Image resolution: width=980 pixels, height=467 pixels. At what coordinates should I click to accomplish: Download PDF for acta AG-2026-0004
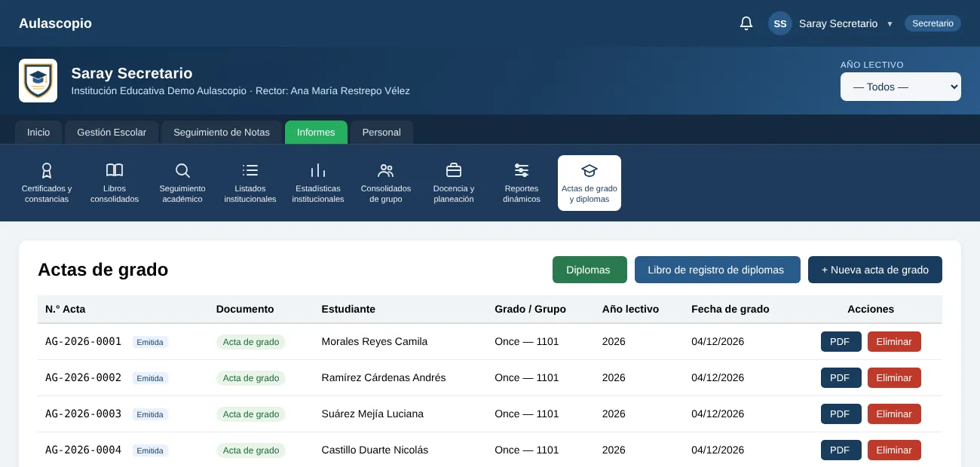[x=840, y=450]
